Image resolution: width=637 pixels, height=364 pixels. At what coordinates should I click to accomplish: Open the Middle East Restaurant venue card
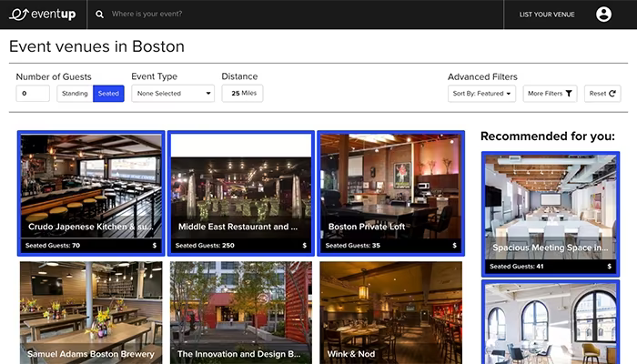(241, 193)
